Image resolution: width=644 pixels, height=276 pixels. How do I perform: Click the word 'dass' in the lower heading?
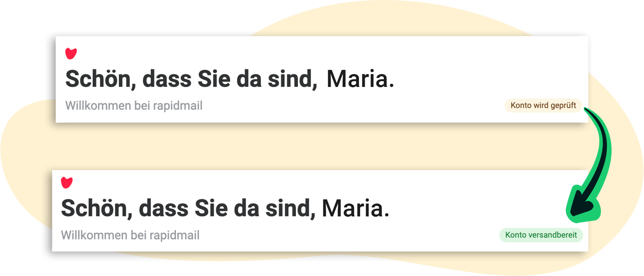(164, 209)
